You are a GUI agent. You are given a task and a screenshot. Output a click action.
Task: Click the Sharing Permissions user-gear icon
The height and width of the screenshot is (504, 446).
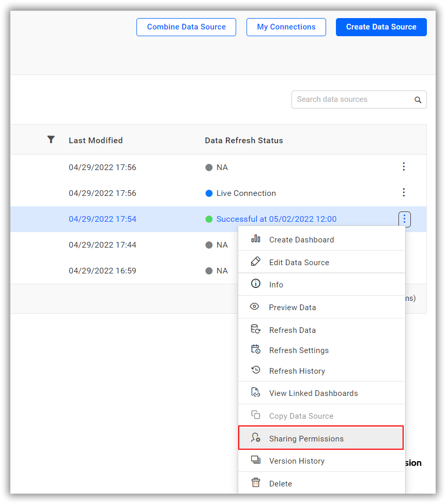(256, 437)
